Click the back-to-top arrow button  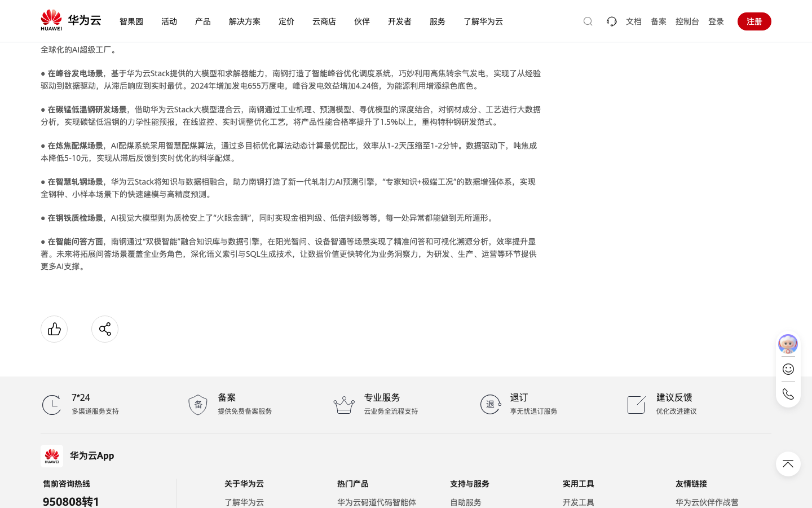pyautogui.click(x=788, y=464)
